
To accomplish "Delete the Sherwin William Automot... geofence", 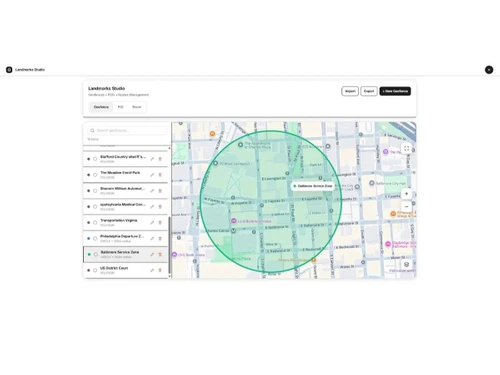I will 160,191.
